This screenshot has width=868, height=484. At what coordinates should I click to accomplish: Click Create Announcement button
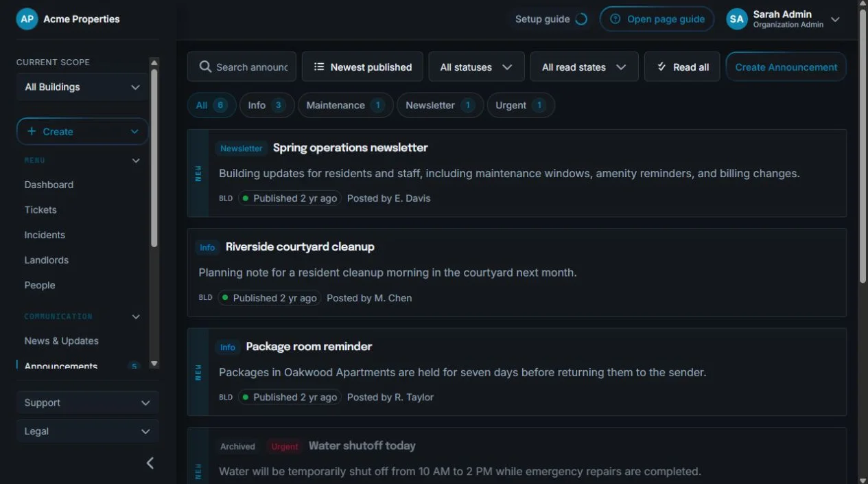[x=786, y=67]
